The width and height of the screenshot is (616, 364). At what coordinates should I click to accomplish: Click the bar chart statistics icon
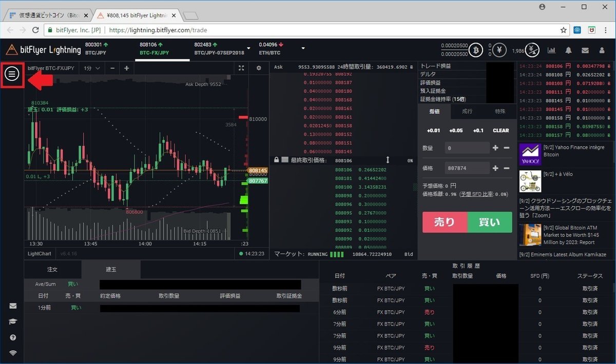coord(552,50)
